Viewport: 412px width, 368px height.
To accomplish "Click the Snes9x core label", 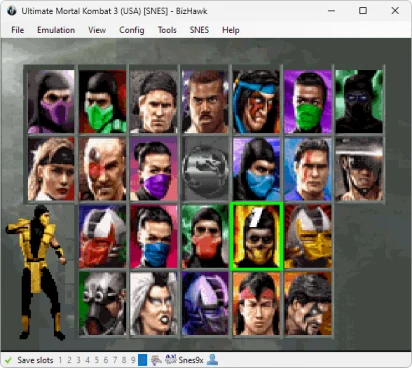I will tap(191, 360).
